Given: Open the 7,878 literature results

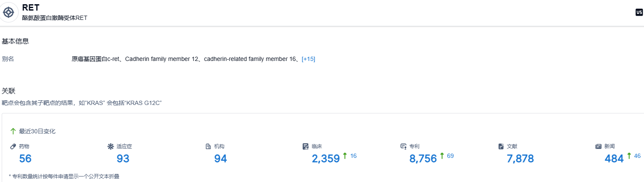Looking at the screenshot, I should tap(520, 159).
